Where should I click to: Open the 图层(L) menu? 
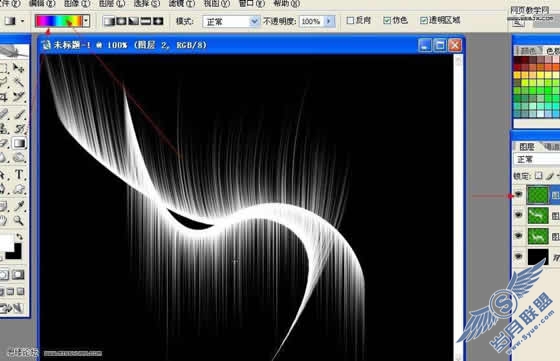coord(112,4)
